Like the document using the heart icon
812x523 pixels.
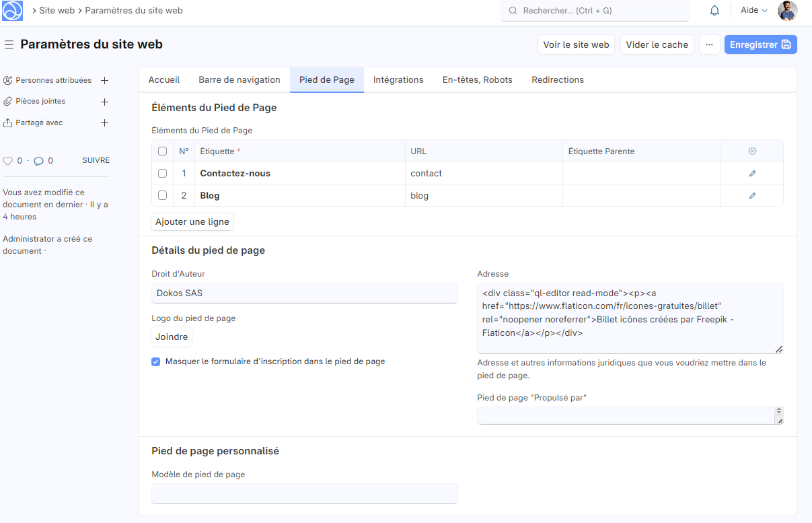(x=7, y=160)
